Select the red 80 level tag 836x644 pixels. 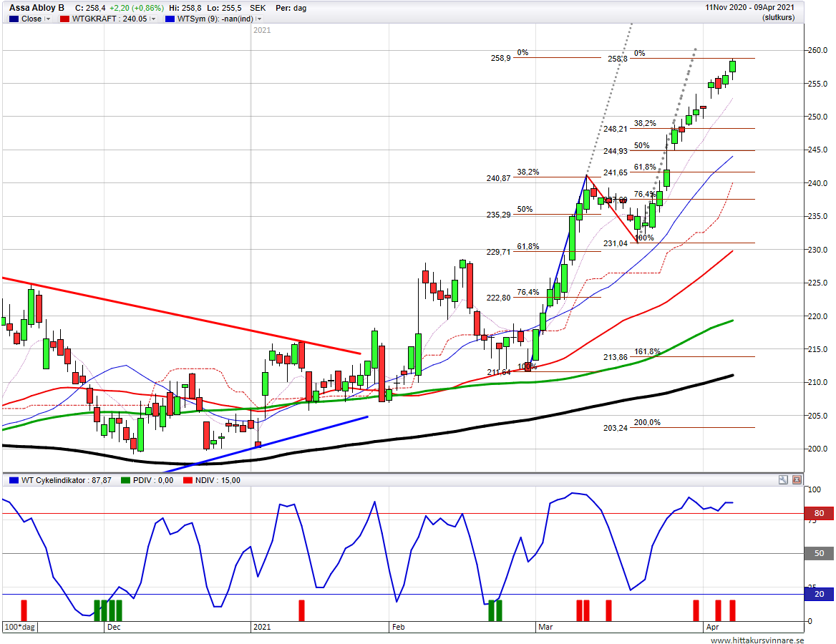click(819, 513)
